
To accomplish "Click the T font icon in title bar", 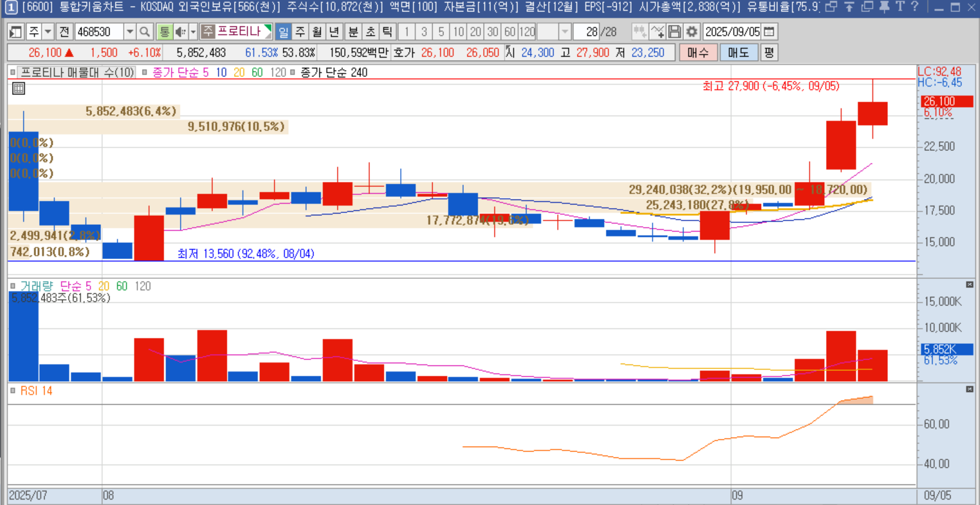I will click(899, 7).
